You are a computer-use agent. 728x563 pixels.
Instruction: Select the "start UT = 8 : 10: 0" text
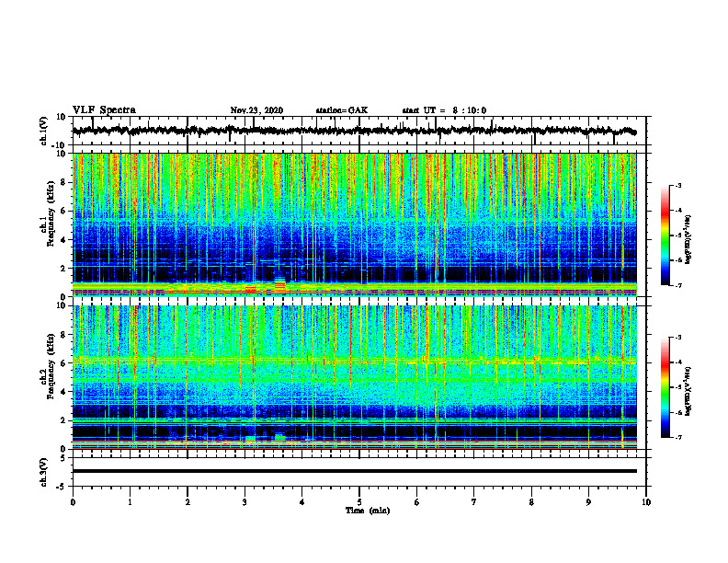point(444,110)
